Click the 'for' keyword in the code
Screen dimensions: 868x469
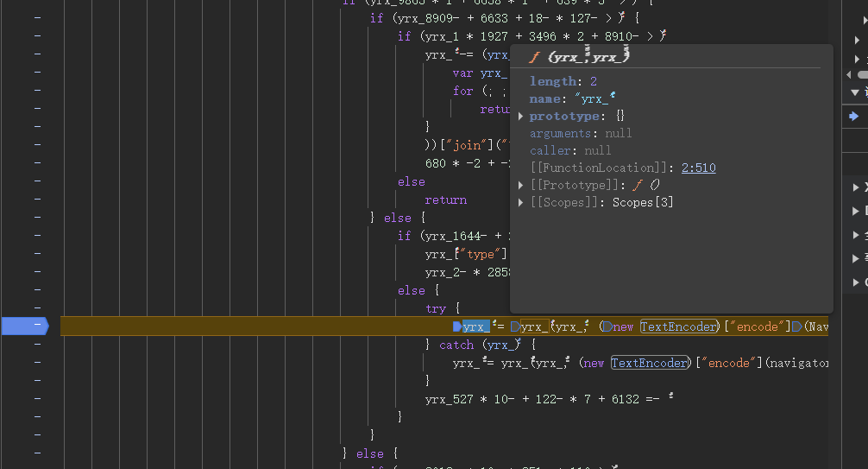(x=462, y=91)
